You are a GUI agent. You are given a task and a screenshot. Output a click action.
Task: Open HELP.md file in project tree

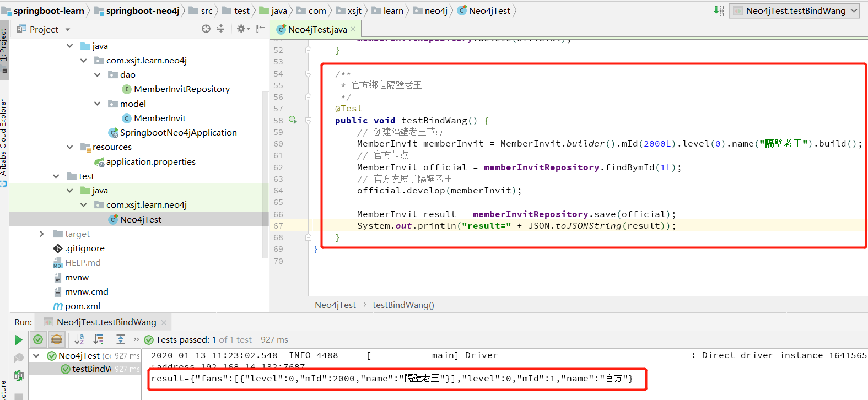(x=77, y=263)
